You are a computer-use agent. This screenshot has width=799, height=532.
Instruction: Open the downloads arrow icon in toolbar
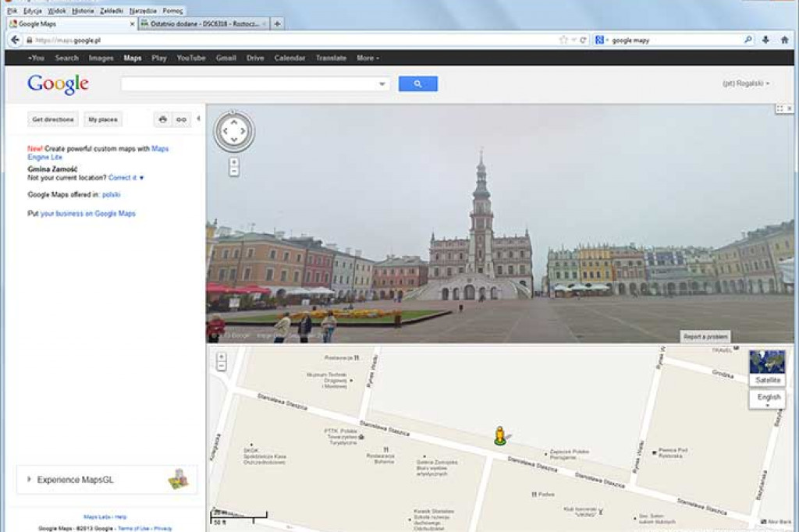pyautogui.click(x=765, y=40)
